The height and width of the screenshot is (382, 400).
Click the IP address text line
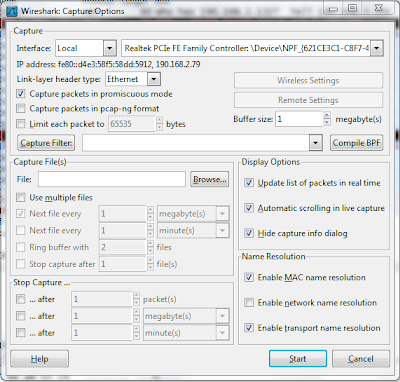coord(108,64)
